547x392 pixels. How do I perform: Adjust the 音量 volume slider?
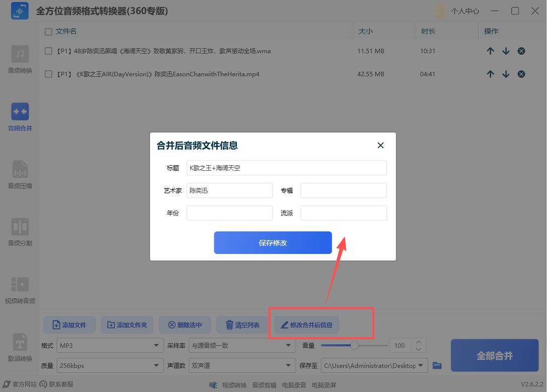tap(354, 345)
